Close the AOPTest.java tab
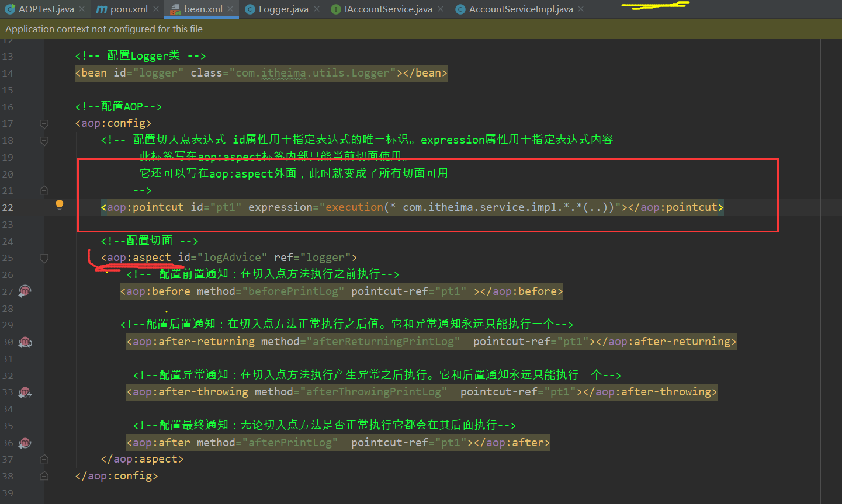Screen dimensions: 842x504 tap(82, 9)
